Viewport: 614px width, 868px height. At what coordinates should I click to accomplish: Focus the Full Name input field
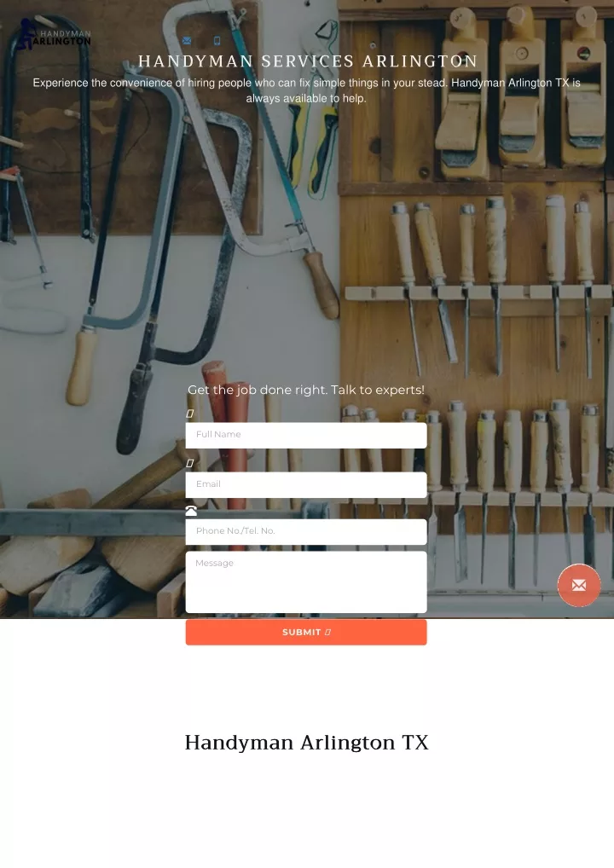(306, 435)
